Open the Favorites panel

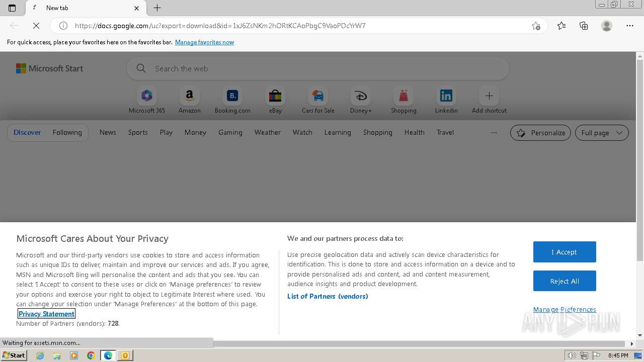(x=561, y=26)
